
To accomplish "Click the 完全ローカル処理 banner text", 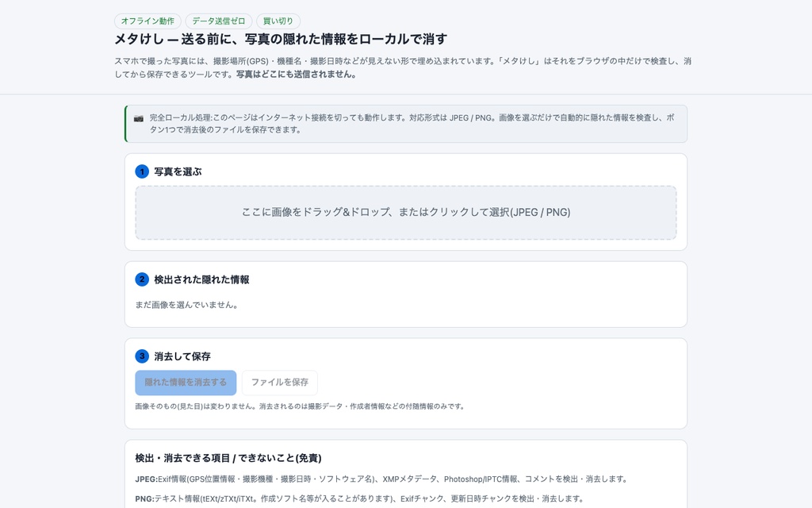I will [412, 123].
